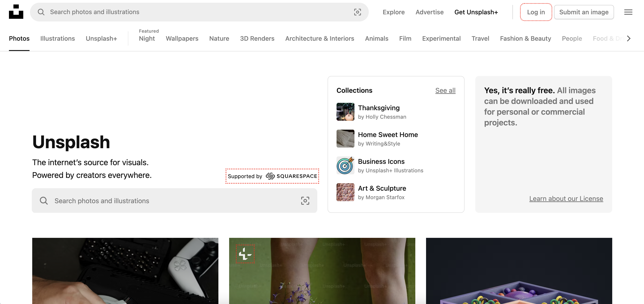Go to the Explore page
Screen dimensions: 644x304
pyautogui.click(x=394, y=12)
